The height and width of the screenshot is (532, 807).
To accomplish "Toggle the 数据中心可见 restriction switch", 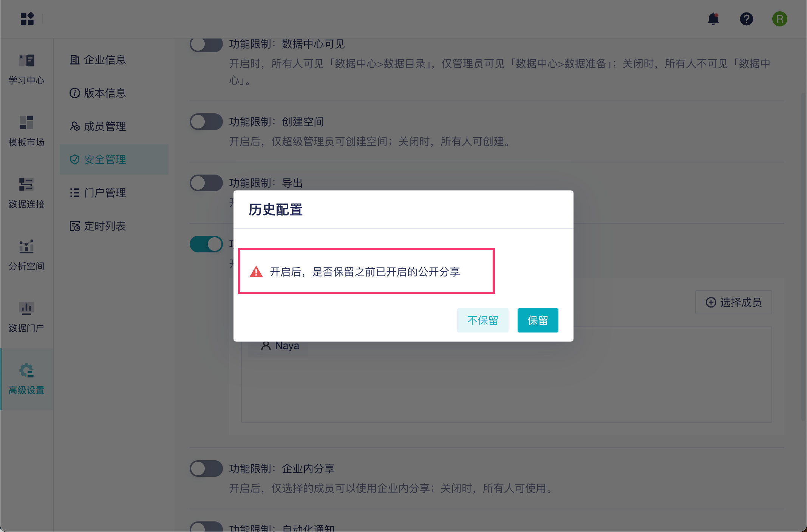I will (206, 45).
